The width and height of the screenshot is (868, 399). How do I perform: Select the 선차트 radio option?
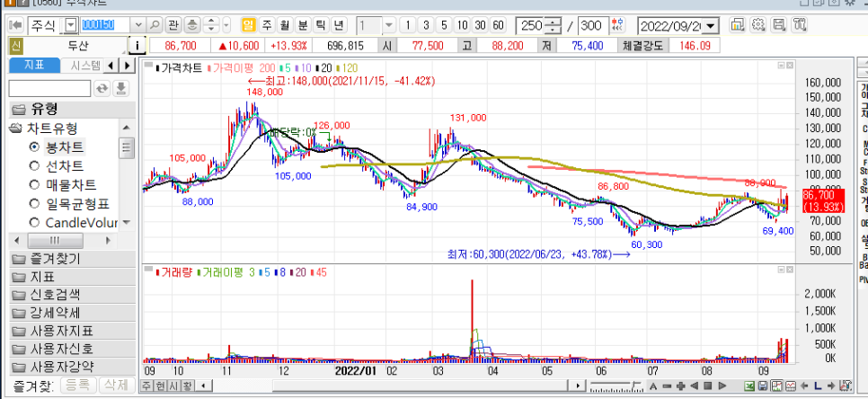pos(34,165)
